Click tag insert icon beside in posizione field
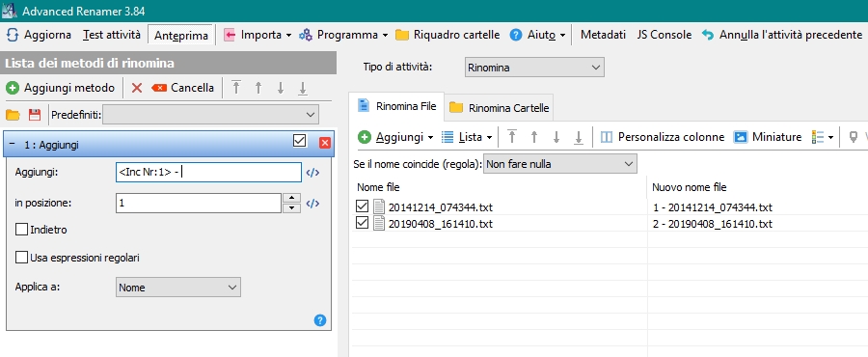 click(312, 204)
